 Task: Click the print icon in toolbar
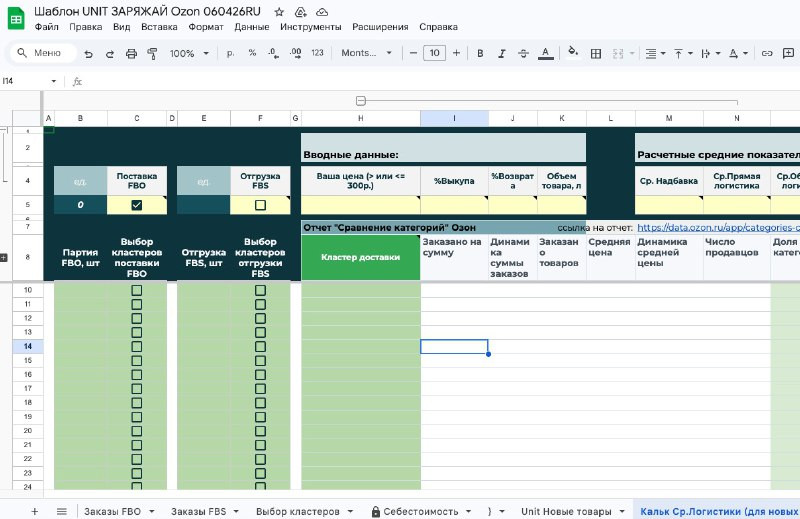pos(130,53)
